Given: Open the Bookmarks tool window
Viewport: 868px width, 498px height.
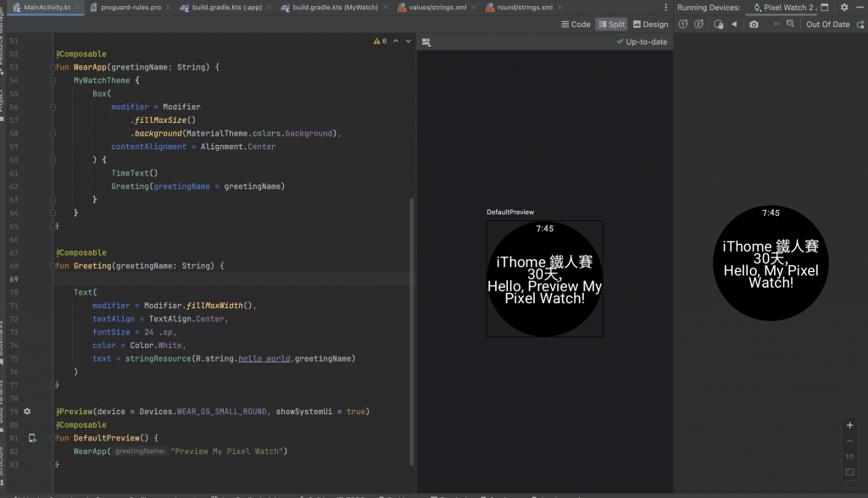Looking at the screenshot, I should [x=2, y=343].
